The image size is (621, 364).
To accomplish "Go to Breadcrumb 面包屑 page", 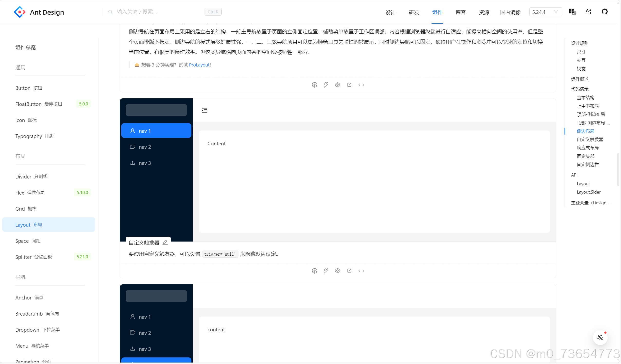I will pyautogui.click(x=49, y=314).
